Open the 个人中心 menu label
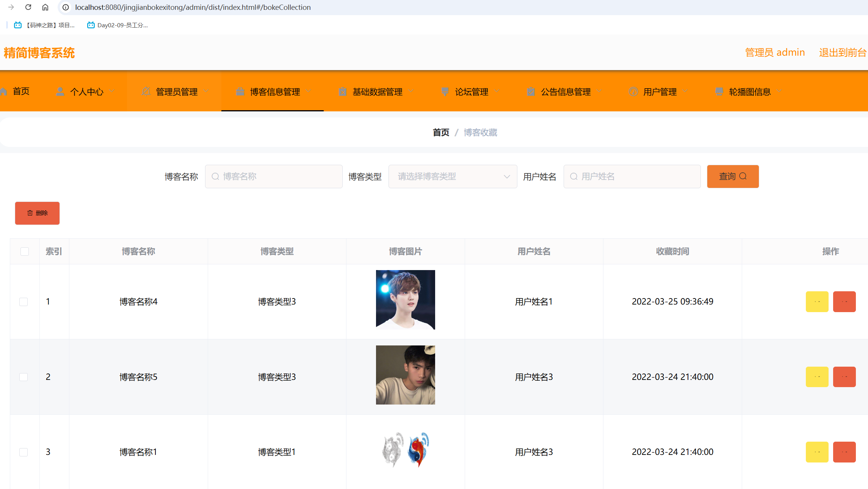The width and height of the screenshot is (868, 489). coord(87,92)
